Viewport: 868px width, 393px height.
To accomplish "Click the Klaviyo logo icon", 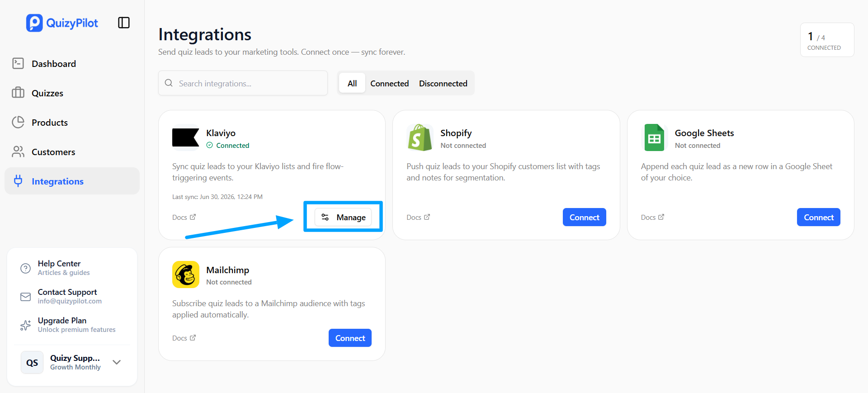I will 186,137.
